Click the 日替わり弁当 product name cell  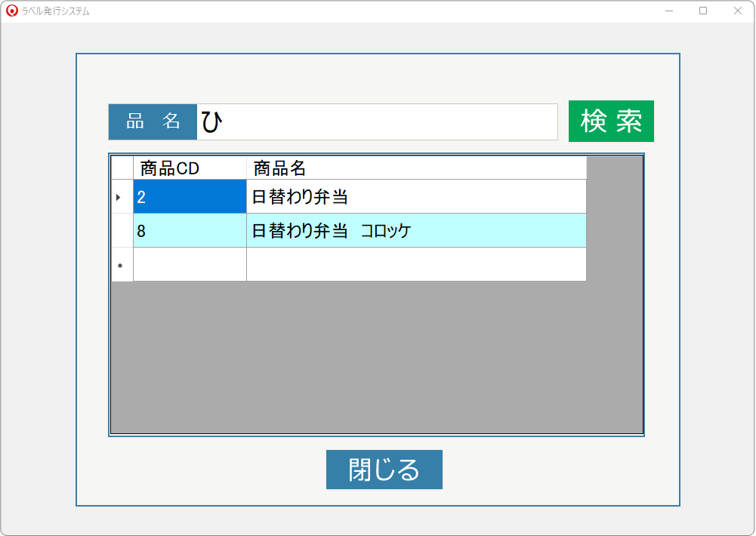pyautogui.click(x=416, y=197)
